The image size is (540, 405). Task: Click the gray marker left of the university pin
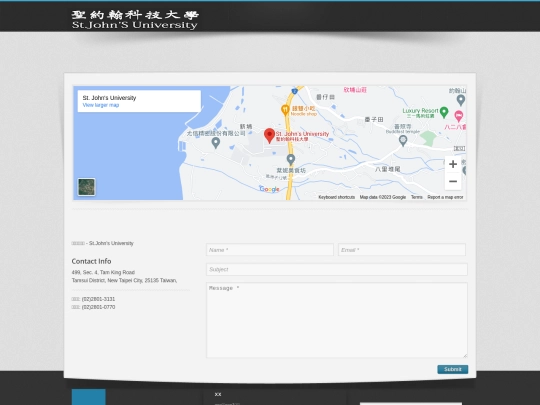pos(216,143)
